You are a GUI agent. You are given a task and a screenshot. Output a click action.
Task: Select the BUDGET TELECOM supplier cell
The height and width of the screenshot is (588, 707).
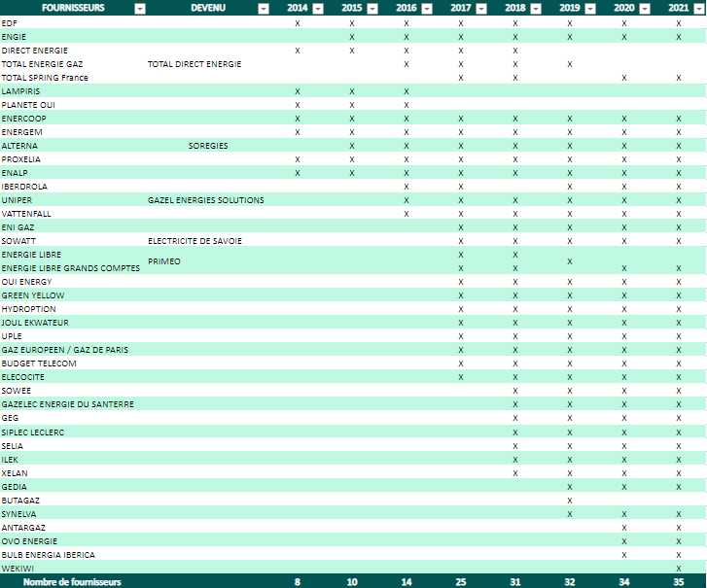click(x=73, y=363)
